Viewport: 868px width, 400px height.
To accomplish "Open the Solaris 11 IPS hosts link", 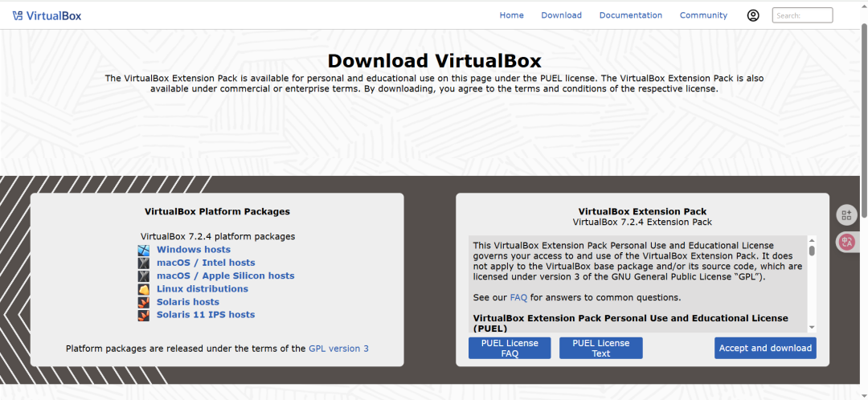I will click(x=206, y=315).
